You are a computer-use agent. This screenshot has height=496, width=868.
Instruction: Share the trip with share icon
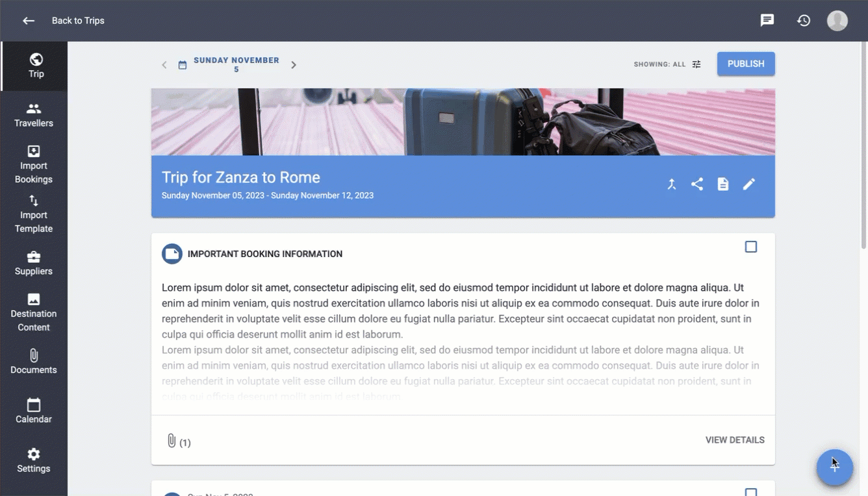point(697,184)
